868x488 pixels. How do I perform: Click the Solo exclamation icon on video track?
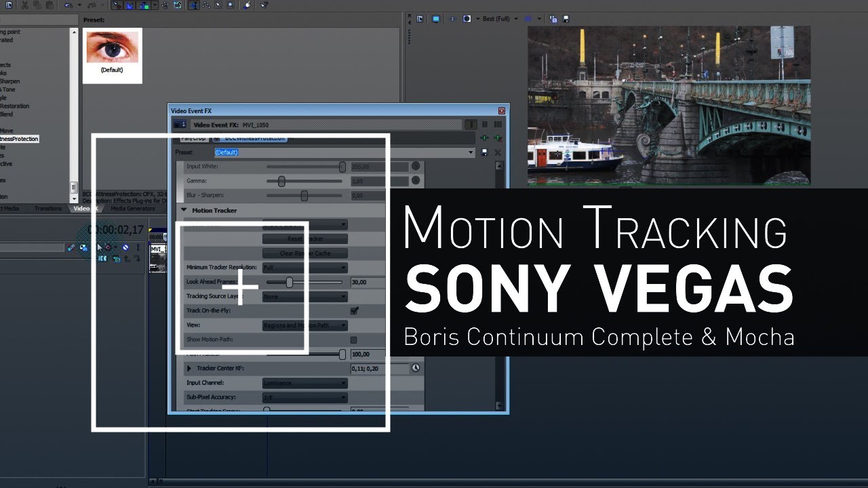pyautogui.click(x=138, y=247)
